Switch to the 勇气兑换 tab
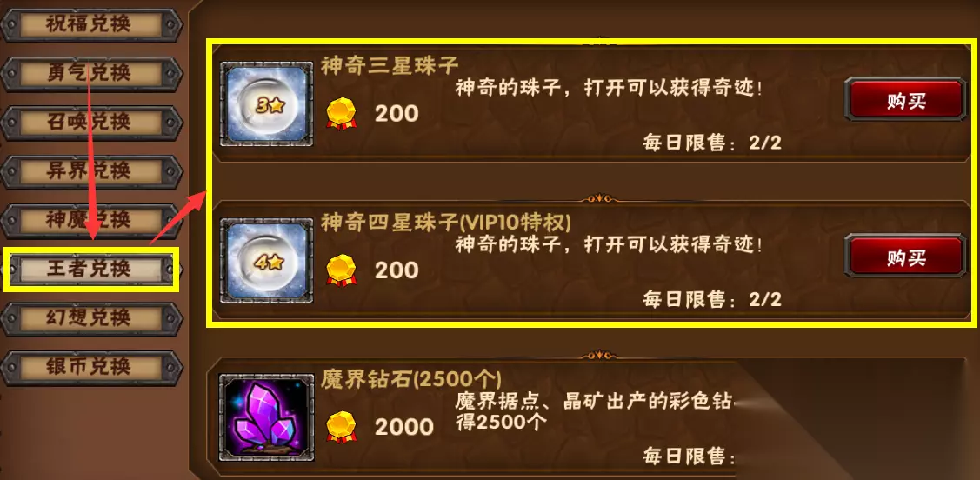The image size is (980, 480). coord(91,74)
